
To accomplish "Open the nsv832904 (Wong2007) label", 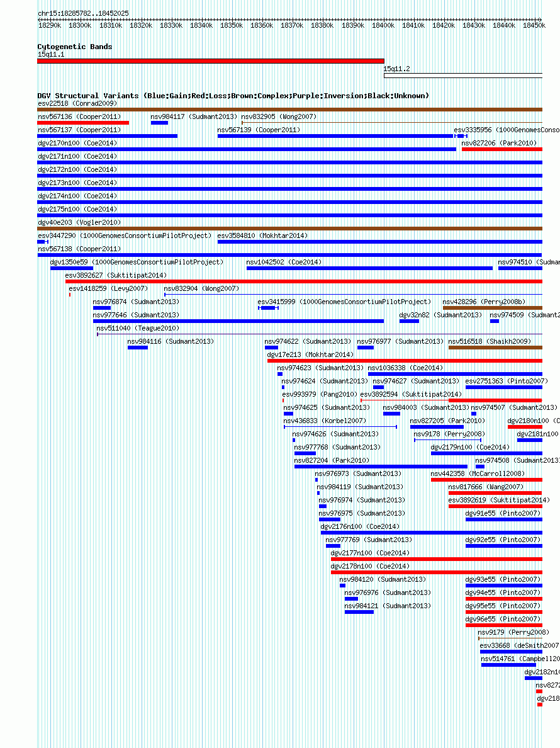I will [201, 288].
